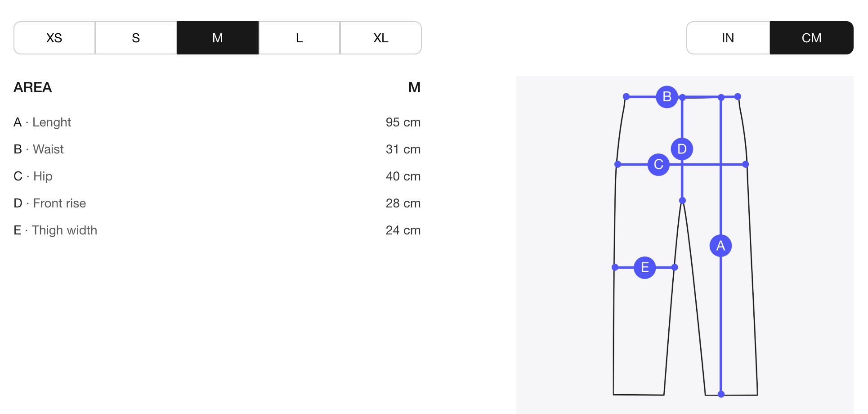Click the A length marker on diagram

720,246
